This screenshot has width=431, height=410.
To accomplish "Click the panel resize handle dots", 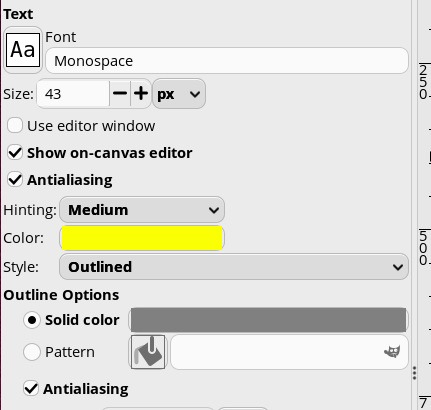I will 414,373.
